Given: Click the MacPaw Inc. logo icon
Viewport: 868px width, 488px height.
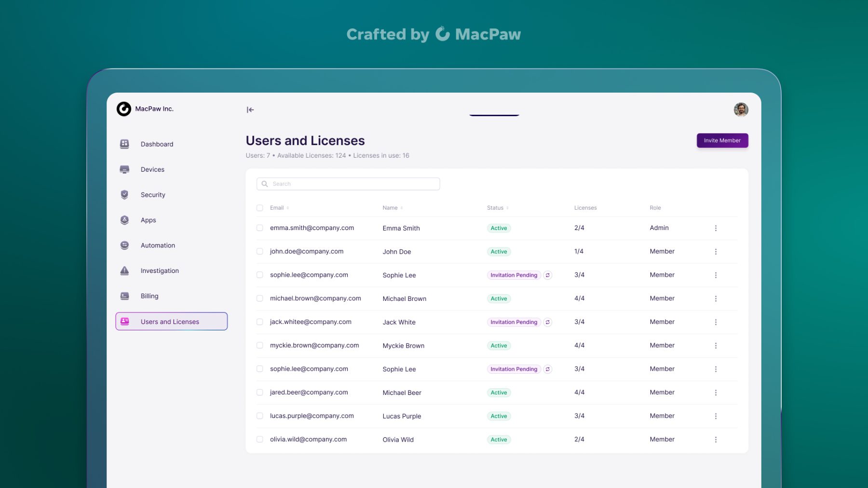Looking at the screenshot, I should point(124,109).
